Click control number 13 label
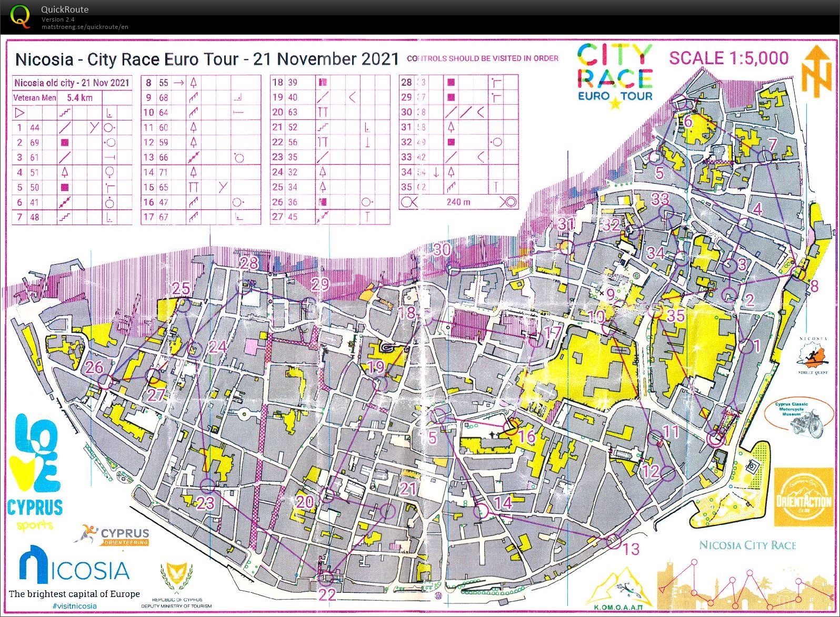The width and height of the screenshot is (840, 617). [x=631, y=550]
